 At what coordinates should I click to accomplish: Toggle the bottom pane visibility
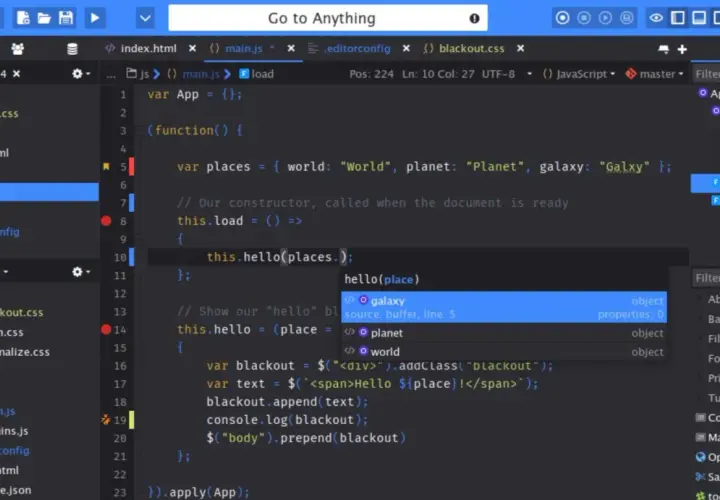pos(699,18)
